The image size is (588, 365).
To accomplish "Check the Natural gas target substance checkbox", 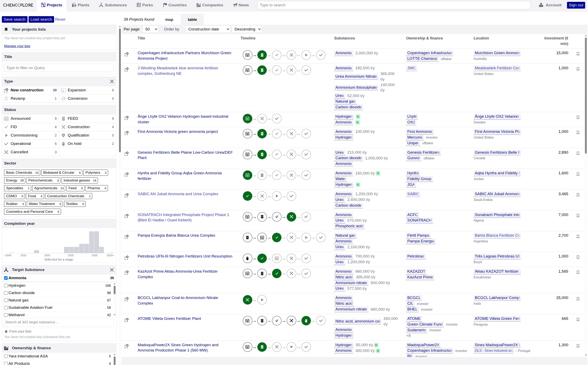I will tap(6, 300).
